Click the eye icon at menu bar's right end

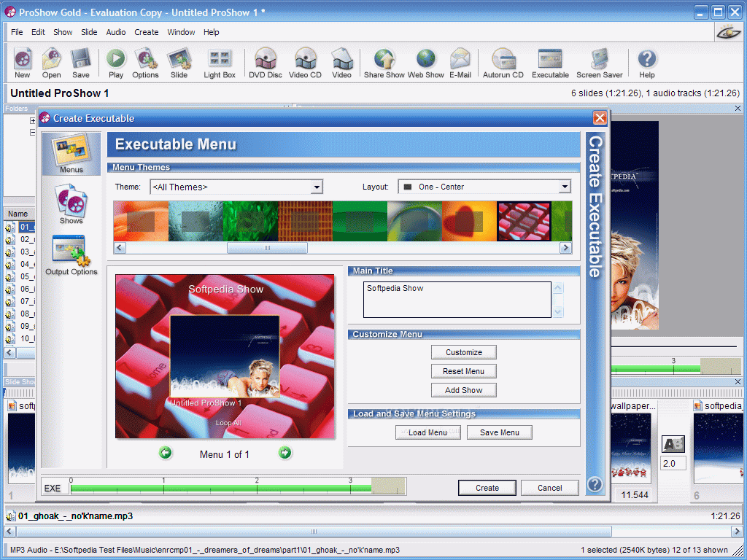(x=729, y=32)
